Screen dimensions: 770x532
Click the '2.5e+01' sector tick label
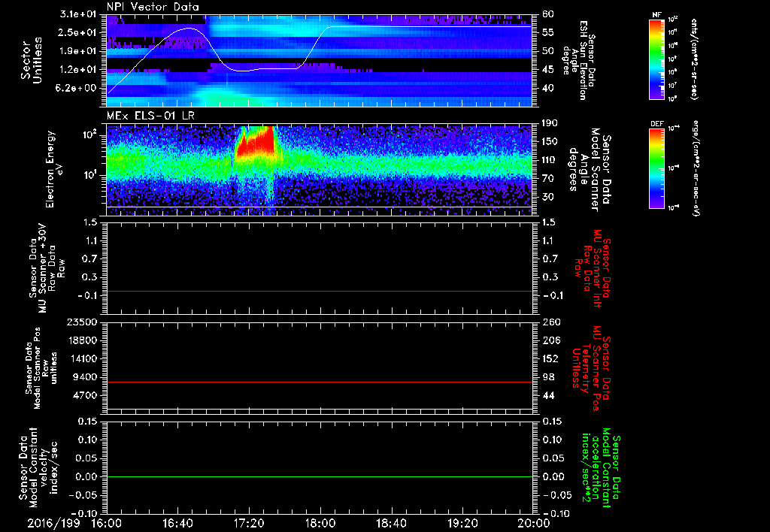(x=78, y=32)
